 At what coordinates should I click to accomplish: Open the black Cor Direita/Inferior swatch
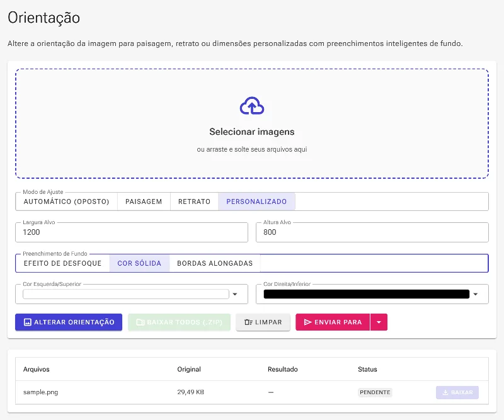[367, 294]
